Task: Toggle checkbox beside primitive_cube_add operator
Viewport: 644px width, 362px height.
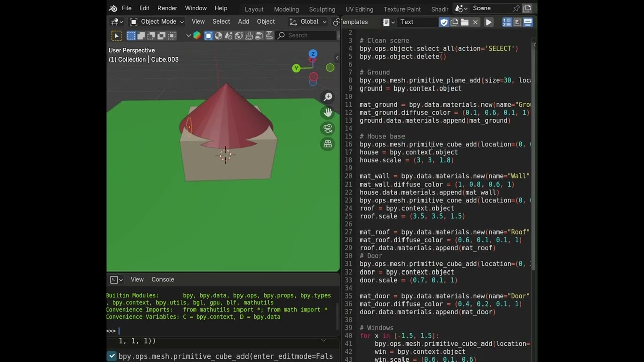Action: [112, 356]
